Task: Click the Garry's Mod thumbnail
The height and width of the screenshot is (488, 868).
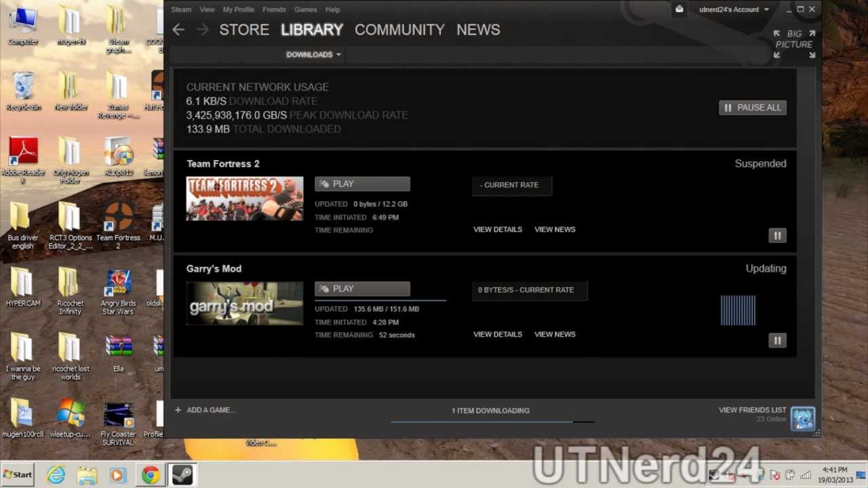Action: tap(245, 304)
